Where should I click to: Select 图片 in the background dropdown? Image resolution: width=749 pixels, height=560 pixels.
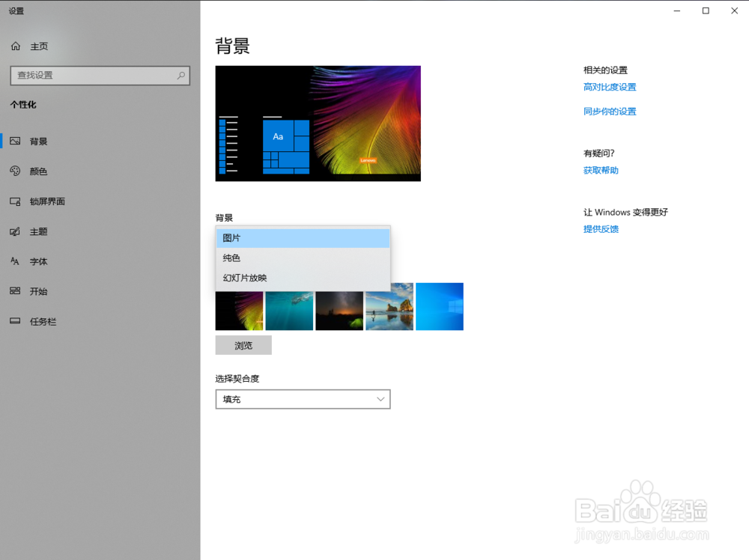pos(303,238)
